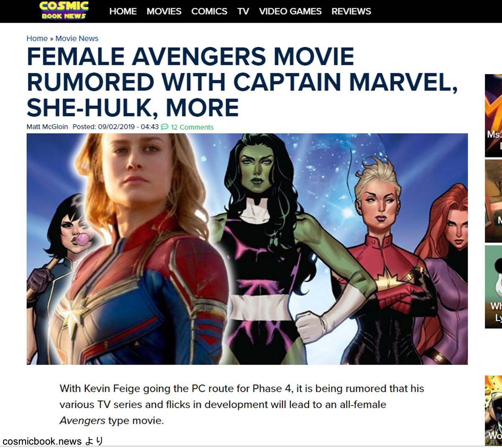Open the HOME menu item
Viewport: 502px width, 448px height.
click(x=123, y=11)
